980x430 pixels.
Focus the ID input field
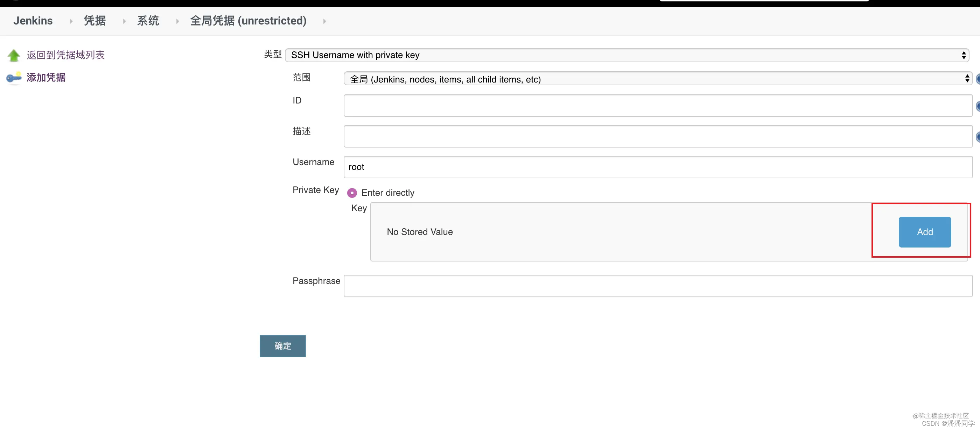[x=658, y=106]
